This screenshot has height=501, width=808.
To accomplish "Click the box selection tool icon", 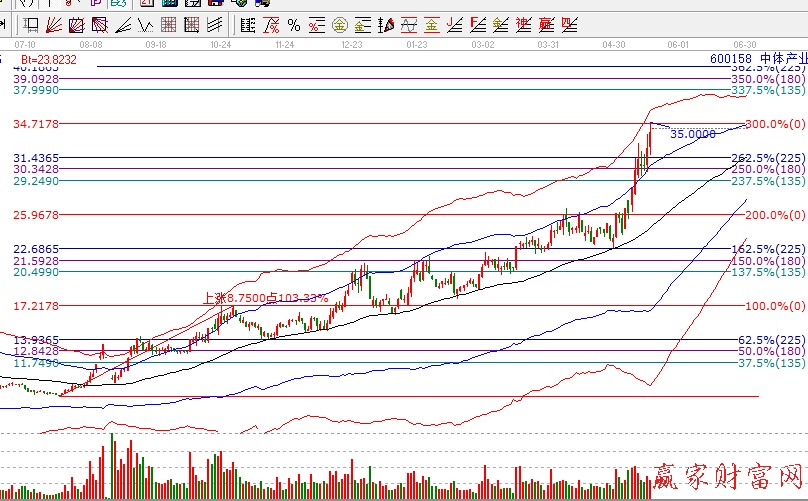I will coord(31,25).
